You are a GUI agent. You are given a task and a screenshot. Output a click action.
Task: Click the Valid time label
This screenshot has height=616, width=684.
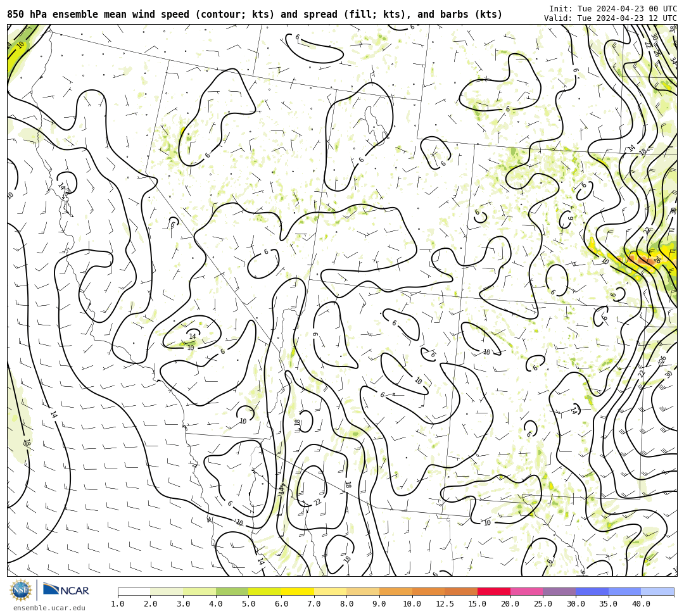[x=611, y=18]
